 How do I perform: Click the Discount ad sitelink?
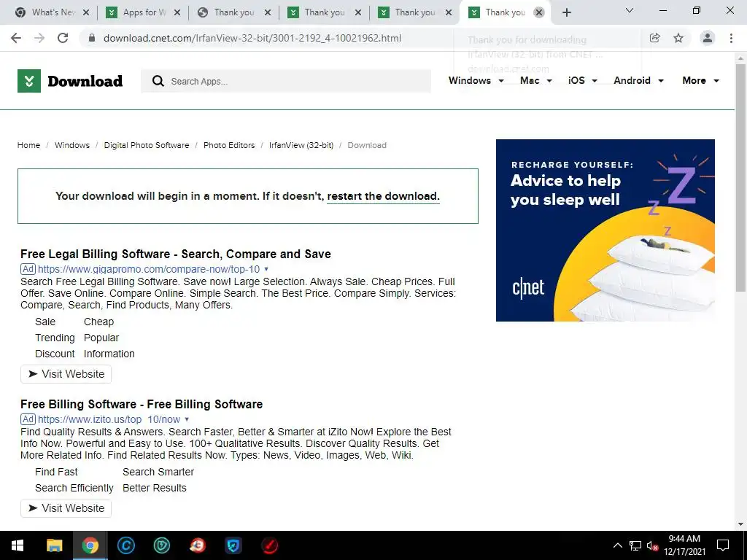[55, 354]
